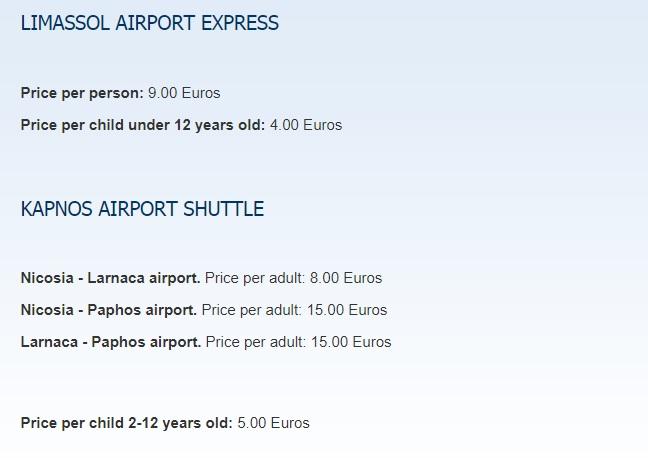Click the bold 'Larnaca - Paphos airport.' route
Screen dimensions: 648x458
[x=110, y=342]
